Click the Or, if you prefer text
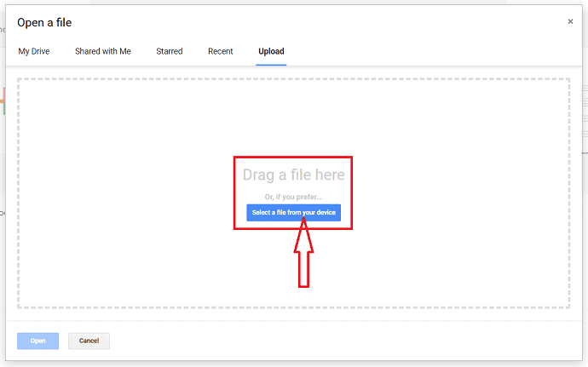Viewport: 588px width, 367px height. [294, 197]
